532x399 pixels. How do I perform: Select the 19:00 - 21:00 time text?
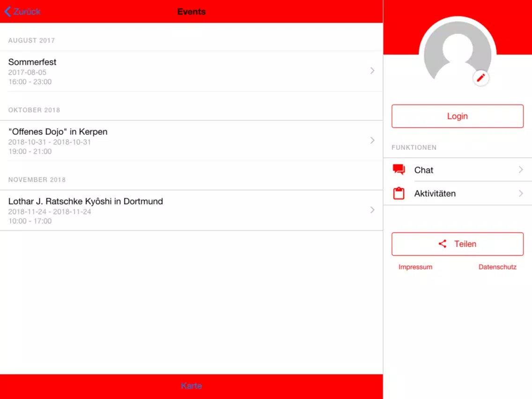coord(30,151)
